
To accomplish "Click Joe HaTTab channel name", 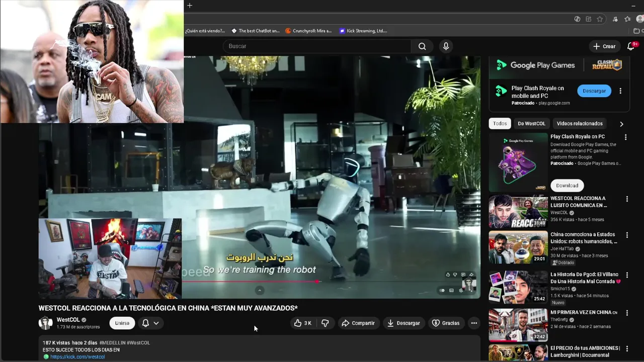I will tap(562, 249).
